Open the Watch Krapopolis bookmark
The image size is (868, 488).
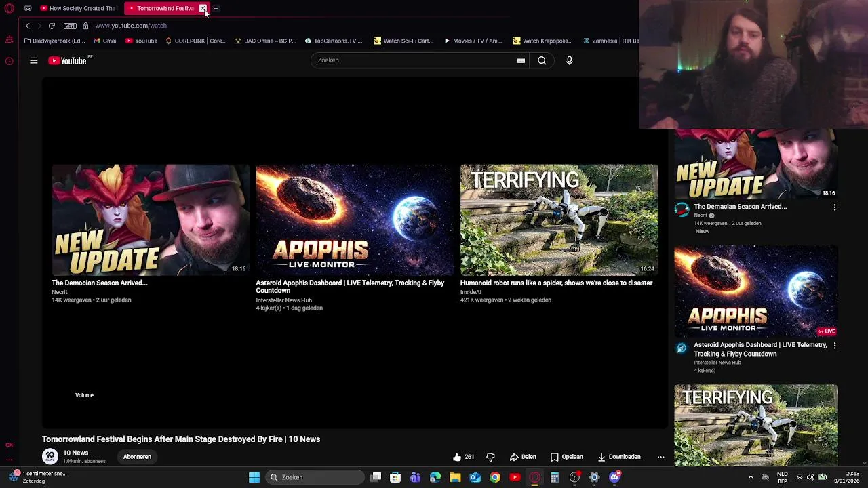[542, 41]
